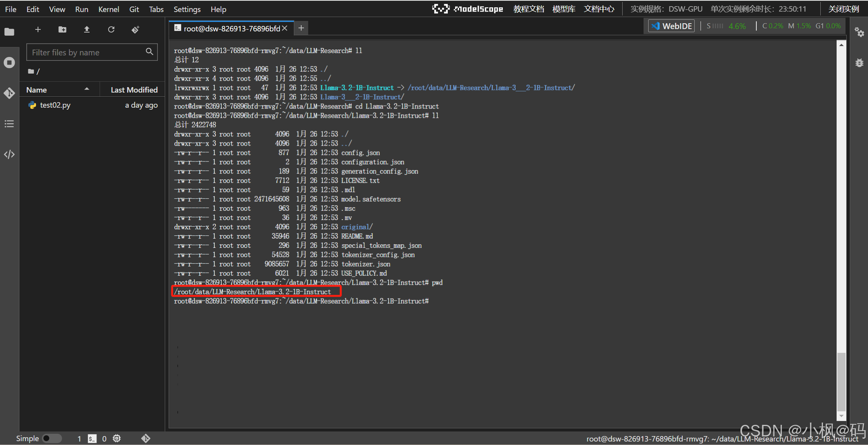Click the new launcher plus icon
This screenshot has height=445, width=868.
[x=38, y=29]
